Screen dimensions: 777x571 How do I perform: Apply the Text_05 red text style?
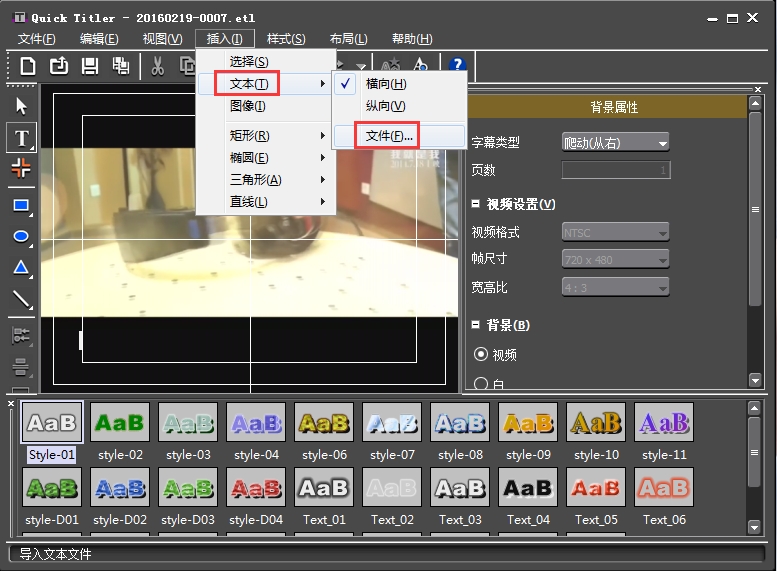[x=596, y=488]
